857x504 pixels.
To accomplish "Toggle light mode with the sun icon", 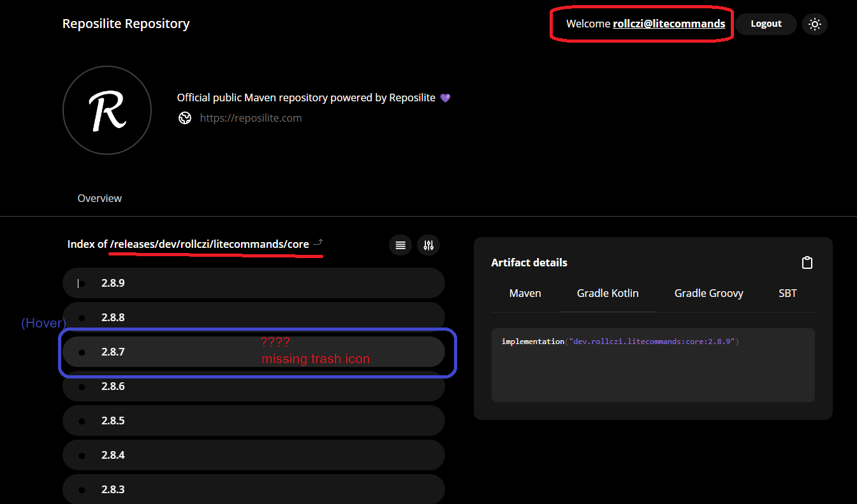I will (x=814, y=24).
